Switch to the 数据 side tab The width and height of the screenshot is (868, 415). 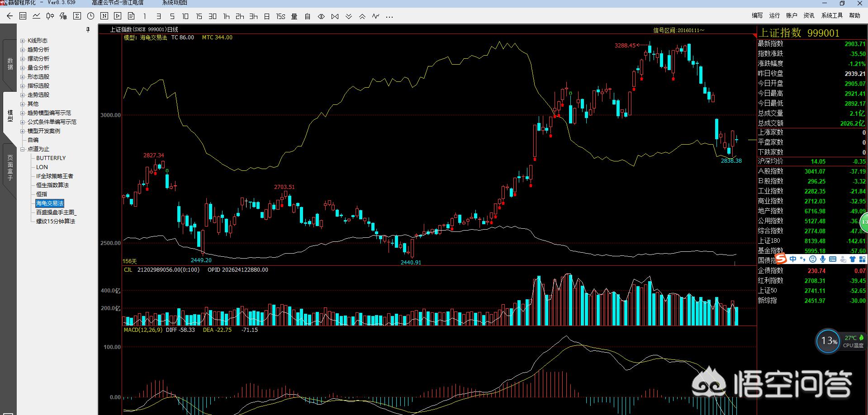click(10, 64)
